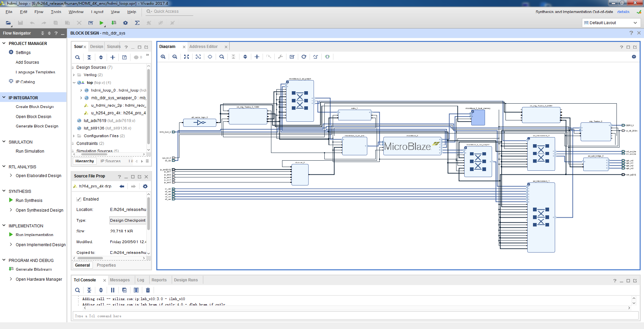Click Open Block Design in Flow Navigator
The width and height of the screenshot is (644, 329).
pos(34,117)
